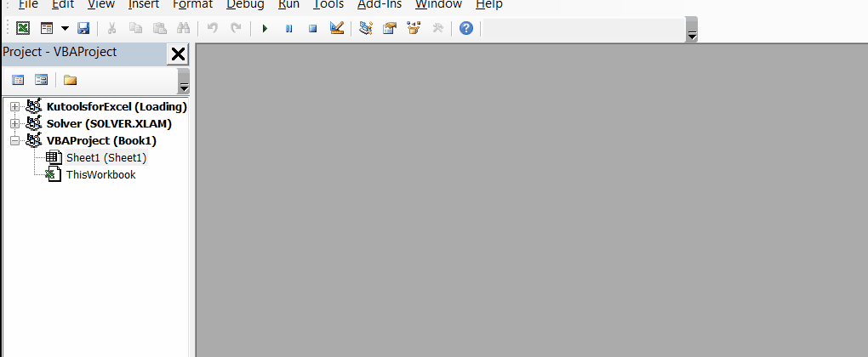Select KutoolsforExcel (Loading) project

(x=117, y=106)
